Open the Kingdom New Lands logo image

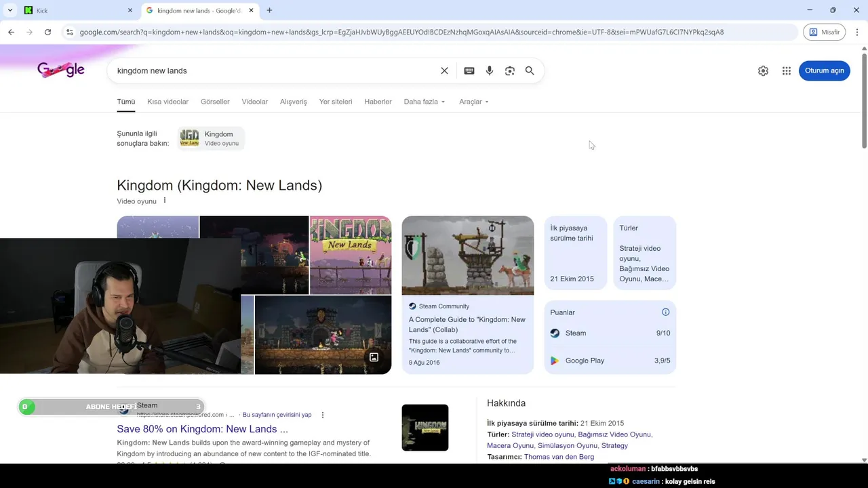click(351, 255)
